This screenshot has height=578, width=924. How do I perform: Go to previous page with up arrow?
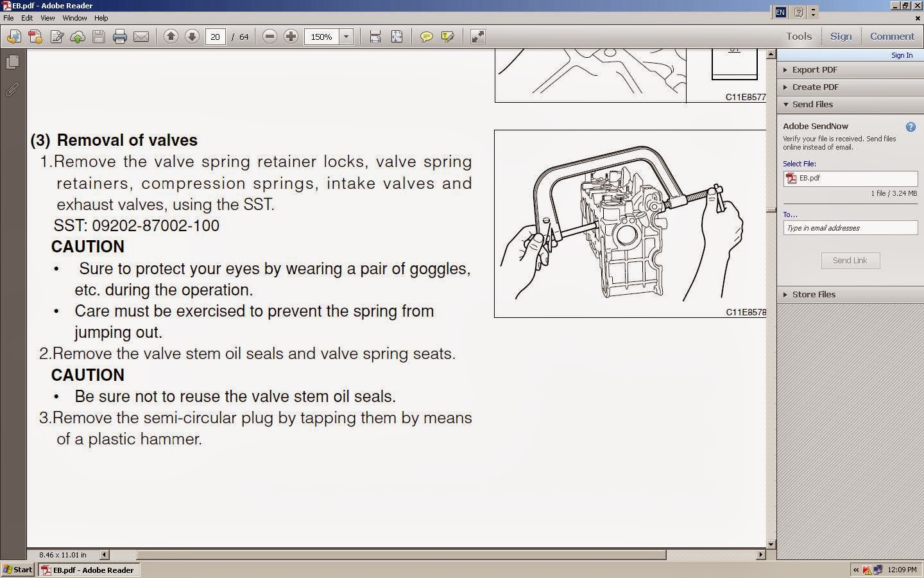tap(171, 37)
